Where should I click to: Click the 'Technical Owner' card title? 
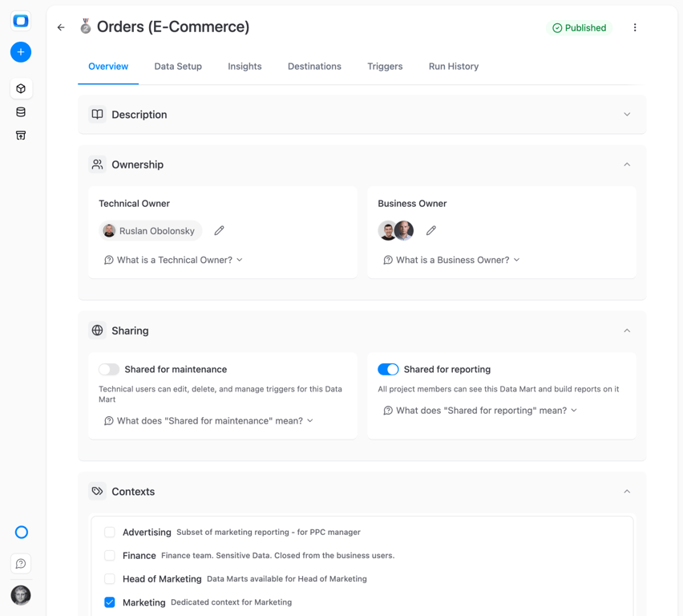tap(134, 204)
